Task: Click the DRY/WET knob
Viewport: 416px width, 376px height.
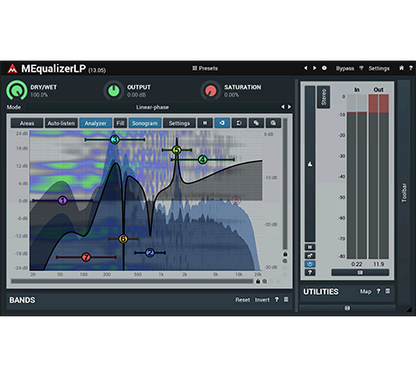Action: coord(16,90)
